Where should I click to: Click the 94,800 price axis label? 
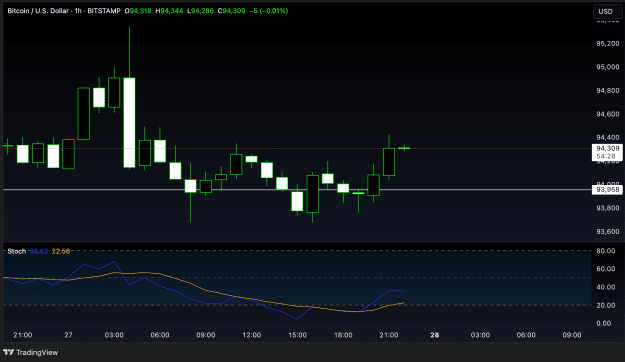[607, 90]
